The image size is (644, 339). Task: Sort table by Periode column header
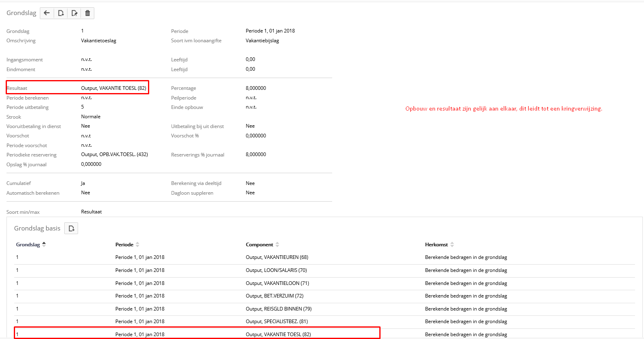click(x=124, y=245)
